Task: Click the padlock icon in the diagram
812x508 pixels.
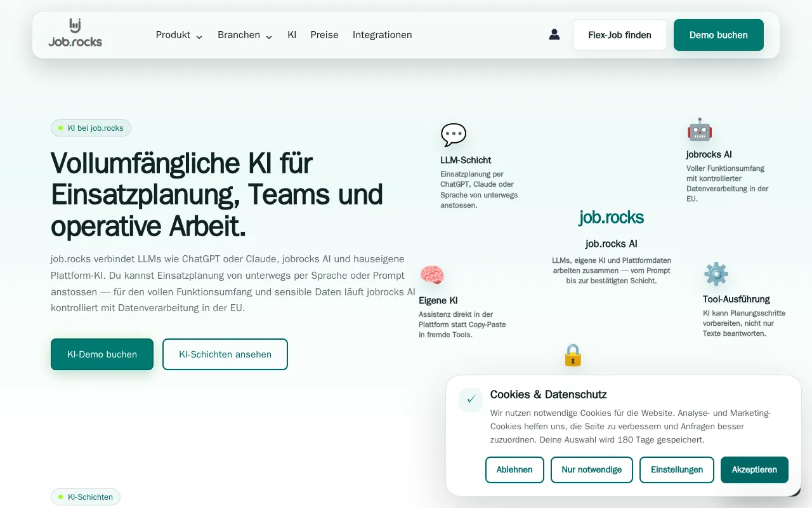Action: (573, 355)
